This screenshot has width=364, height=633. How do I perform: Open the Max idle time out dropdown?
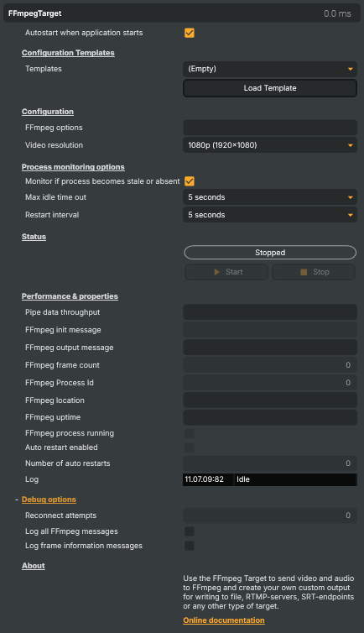(x=270, y=197)
